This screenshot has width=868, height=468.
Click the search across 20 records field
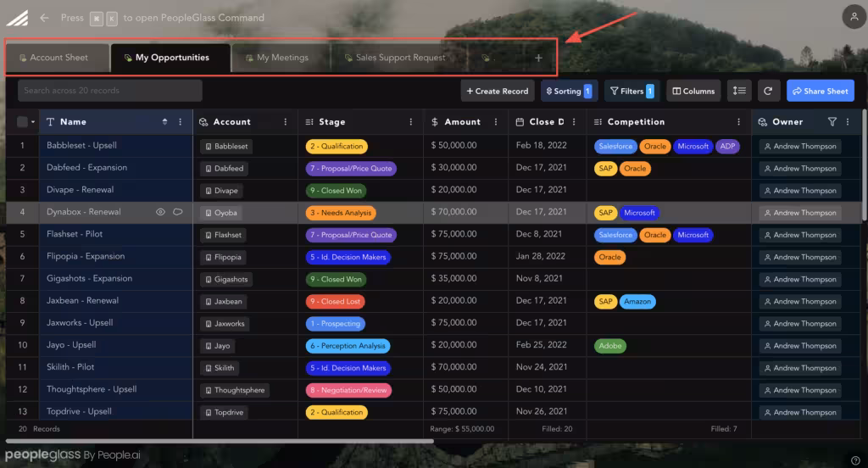(109, 90)
